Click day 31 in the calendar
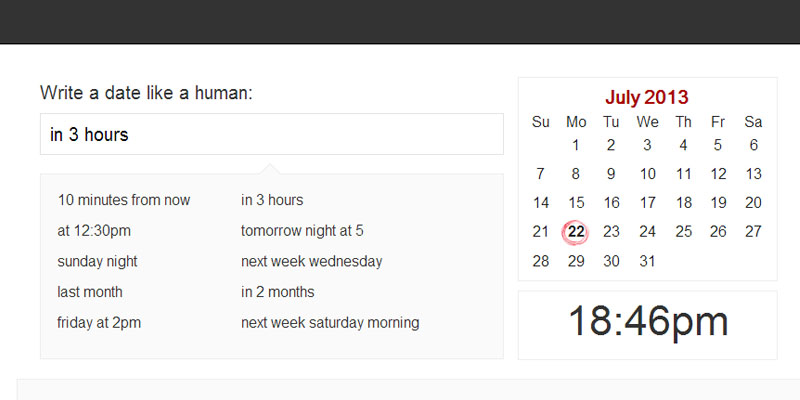This screenshot has width=800, height=400. click(647, 261)
